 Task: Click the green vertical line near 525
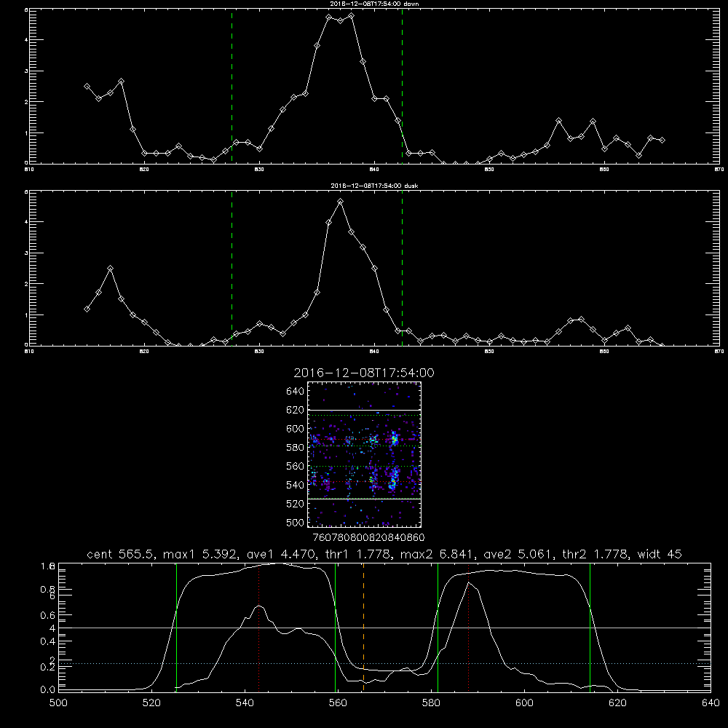tap(176, 626)
